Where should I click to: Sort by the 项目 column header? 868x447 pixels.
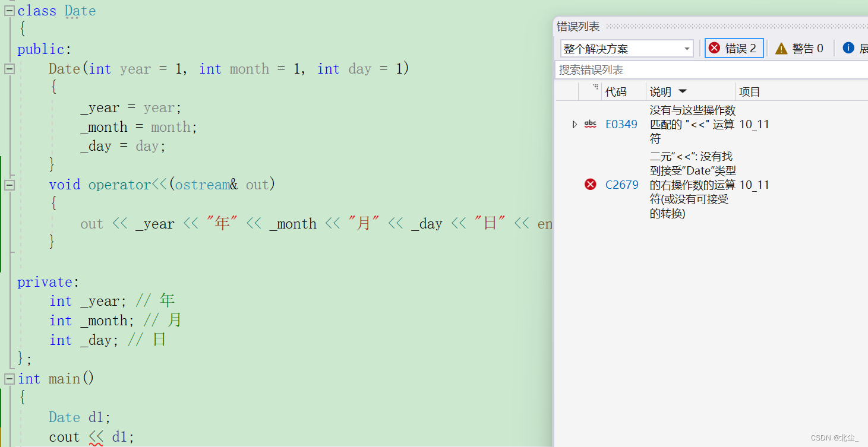point(749,92)
